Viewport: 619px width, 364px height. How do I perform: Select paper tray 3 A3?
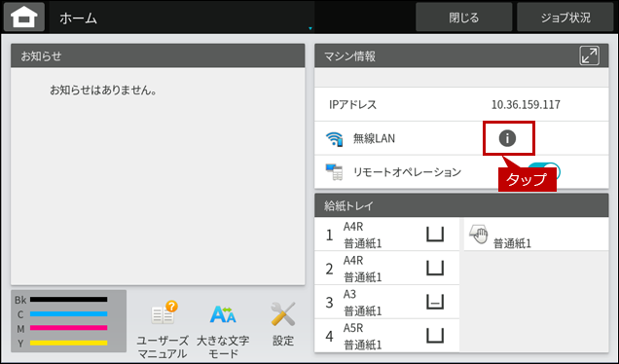pyautogui.click(x=387, y=303)
